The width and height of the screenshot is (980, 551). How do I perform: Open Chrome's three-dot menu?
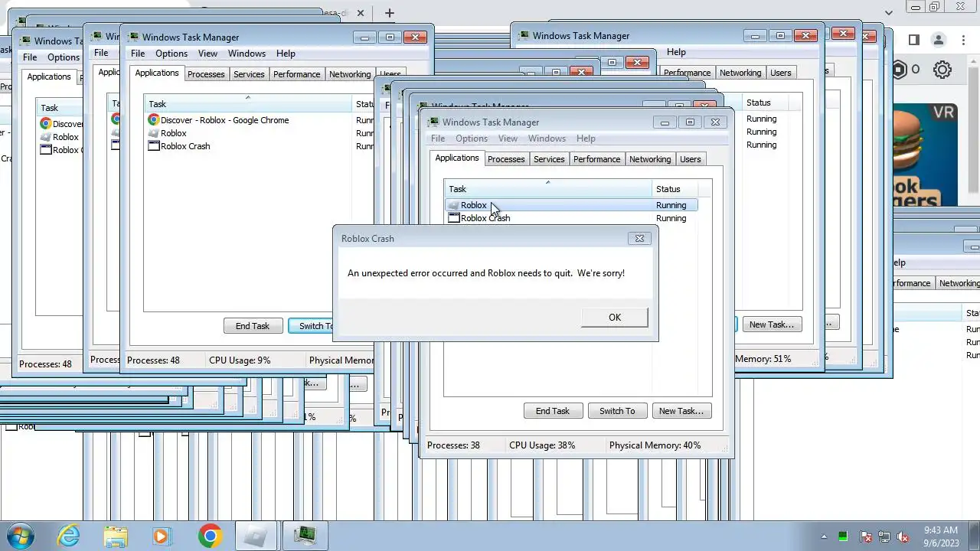coord(965,40)
